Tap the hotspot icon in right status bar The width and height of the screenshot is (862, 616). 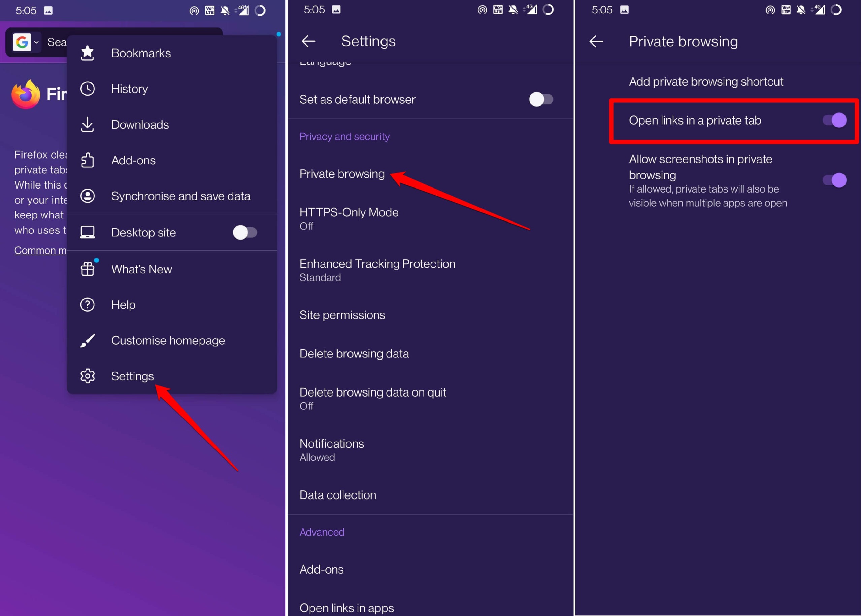[x=770, y=10]
